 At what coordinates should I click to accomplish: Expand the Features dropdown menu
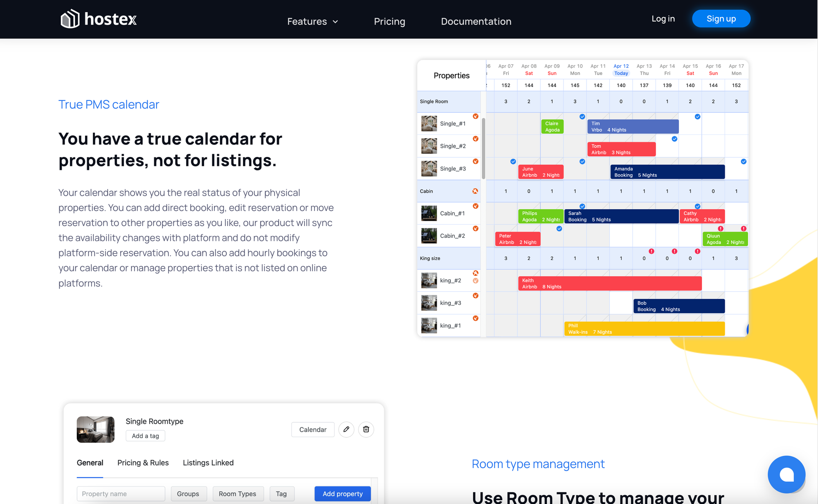pos(312,21)
